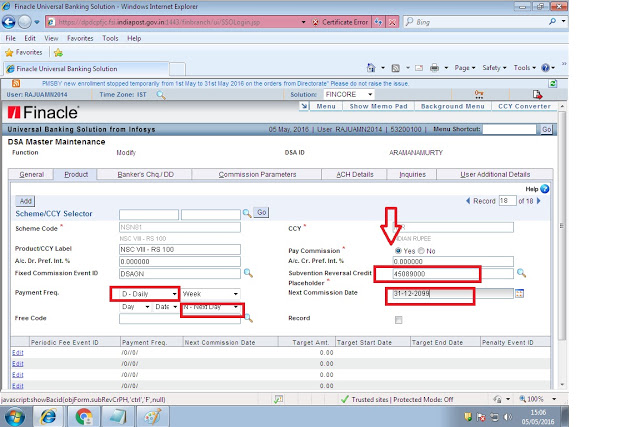640x427 pixels.
Task: Click the Time Zone magnifier icon
Action: click(161, 95)
